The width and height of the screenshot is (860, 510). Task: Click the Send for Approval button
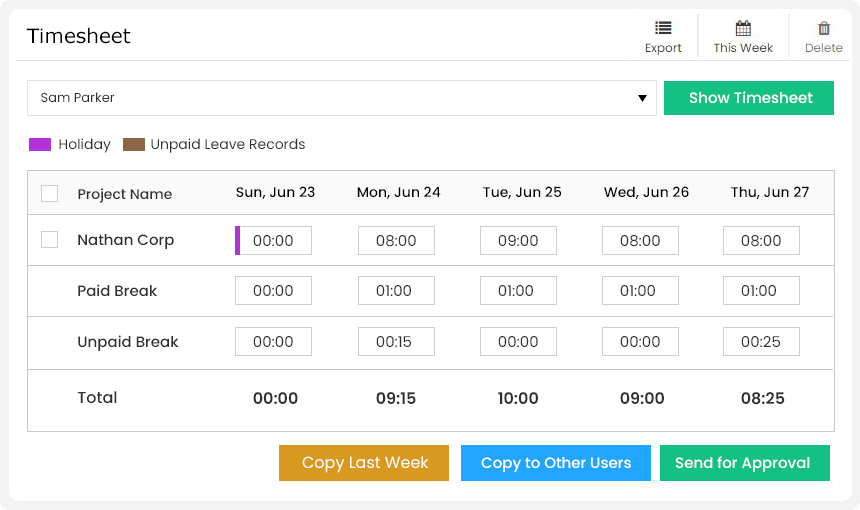(744, 463)
